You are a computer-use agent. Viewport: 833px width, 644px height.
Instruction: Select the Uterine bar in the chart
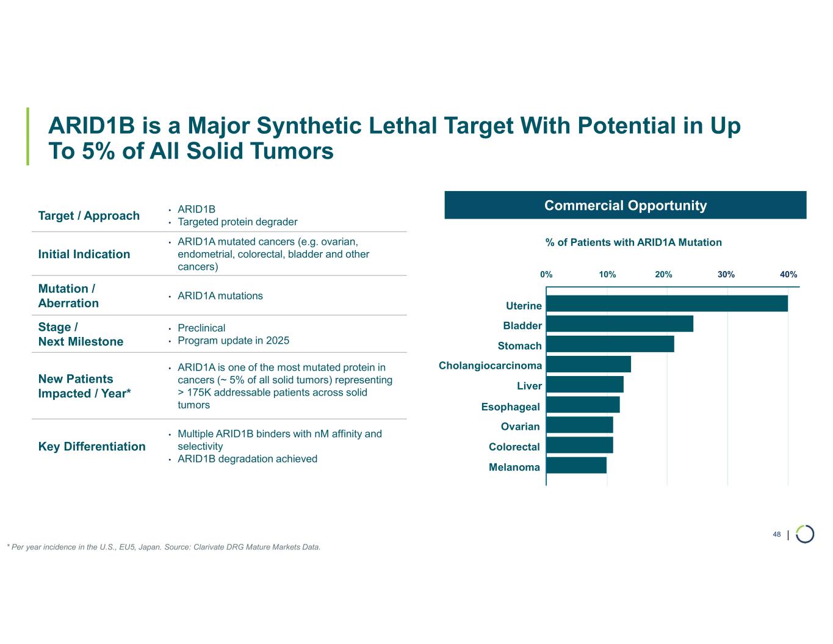666,303
